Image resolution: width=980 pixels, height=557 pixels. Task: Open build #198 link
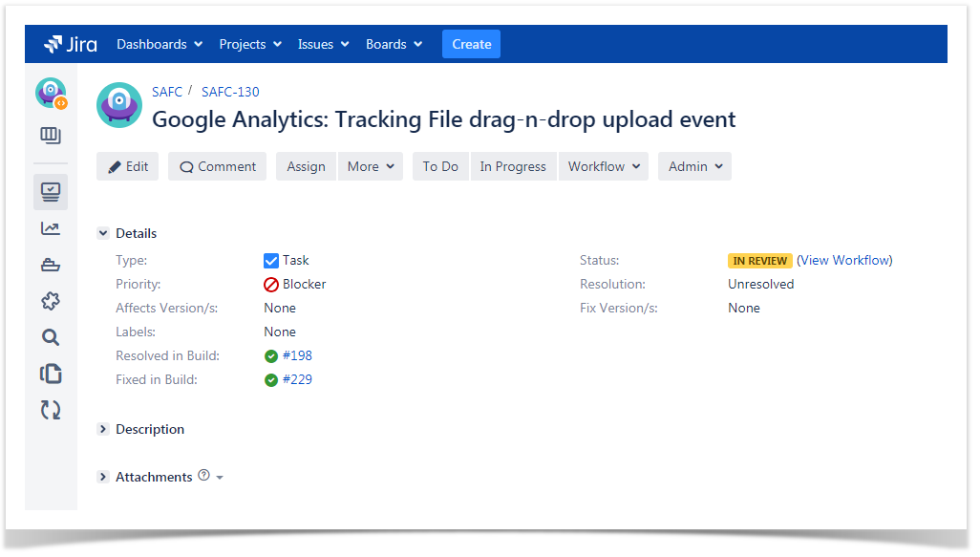click(297, 355)
